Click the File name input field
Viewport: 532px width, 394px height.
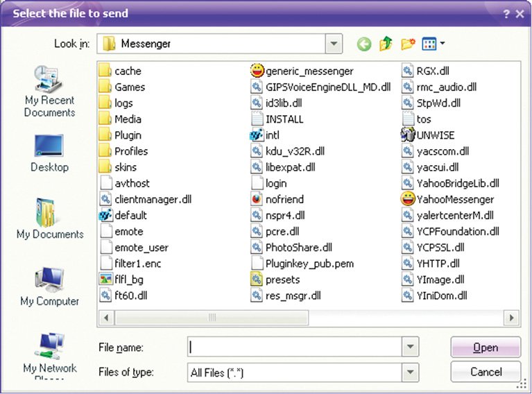click(295, 347)
